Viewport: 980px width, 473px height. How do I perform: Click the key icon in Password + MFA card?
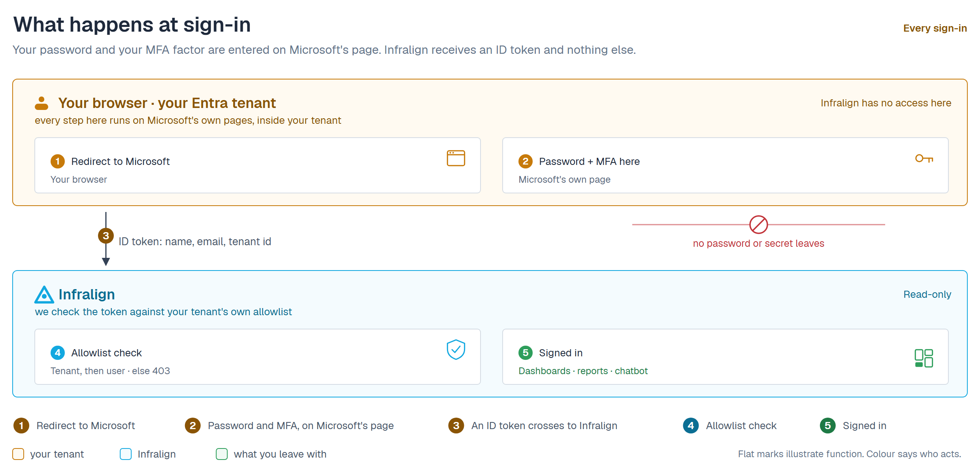tap(924, 159)
